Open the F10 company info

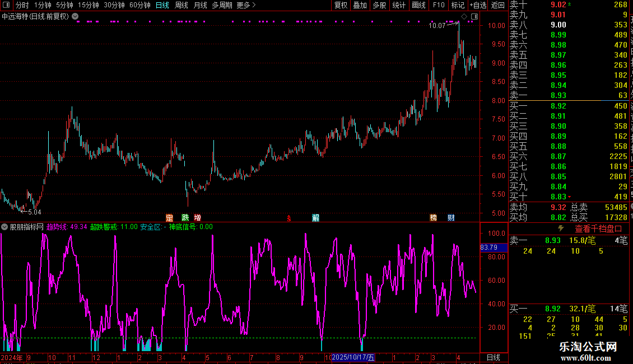point(439,5)
